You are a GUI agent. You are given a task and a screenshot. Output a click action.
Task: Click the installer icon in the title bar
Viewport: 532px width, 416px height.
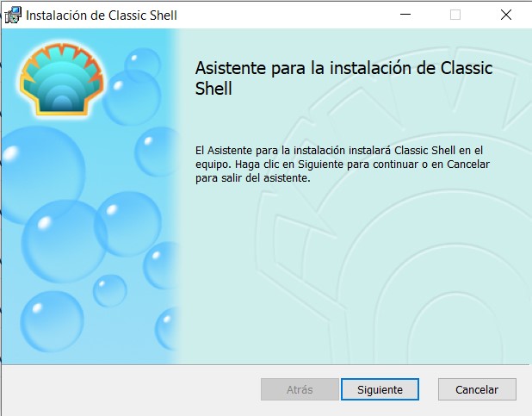coord(13,16)
